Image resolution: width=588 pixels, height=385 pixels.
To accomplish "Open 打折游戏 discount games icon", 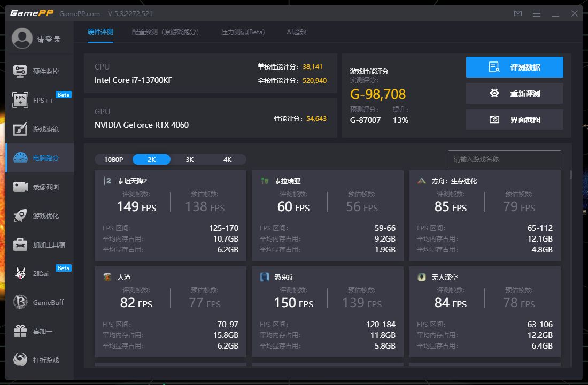I will 20,359.
